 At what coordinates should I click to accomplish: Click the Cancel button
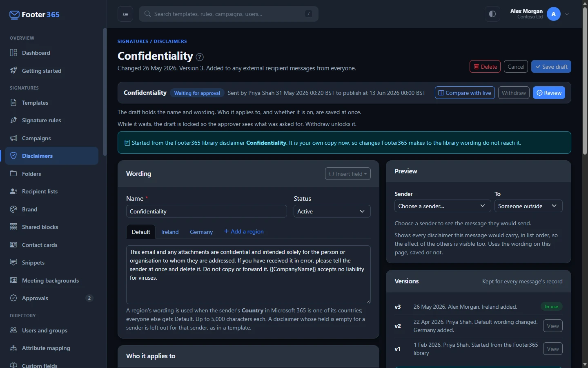point(516,67)
